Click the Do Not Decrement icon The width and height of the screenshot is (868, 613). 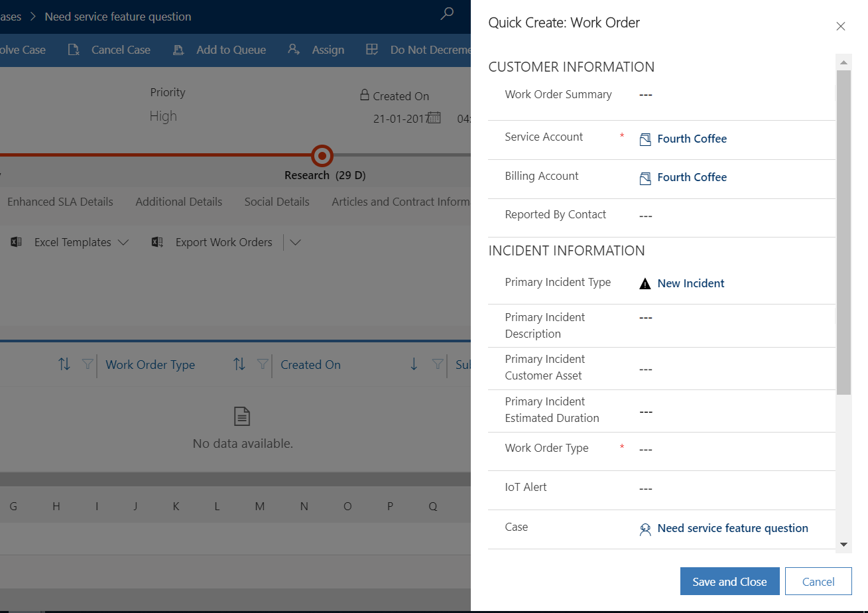tap(372, 50)
